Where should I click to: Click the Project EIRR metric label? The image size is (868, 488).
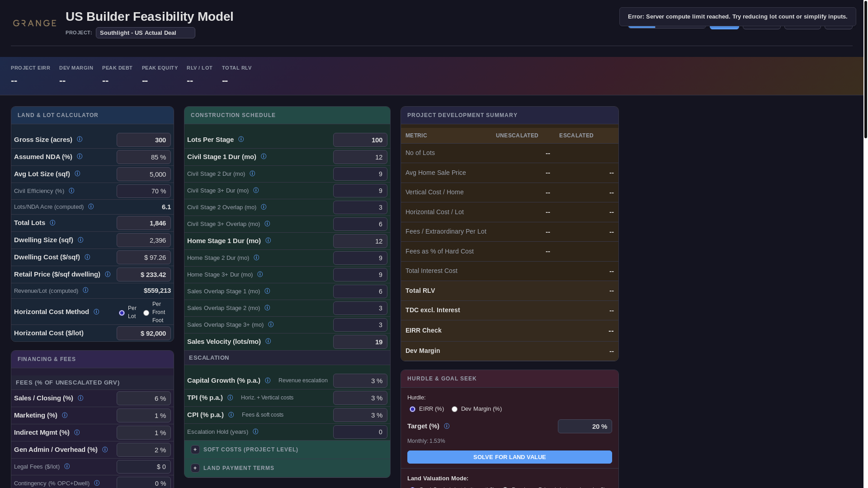[30, 68]
